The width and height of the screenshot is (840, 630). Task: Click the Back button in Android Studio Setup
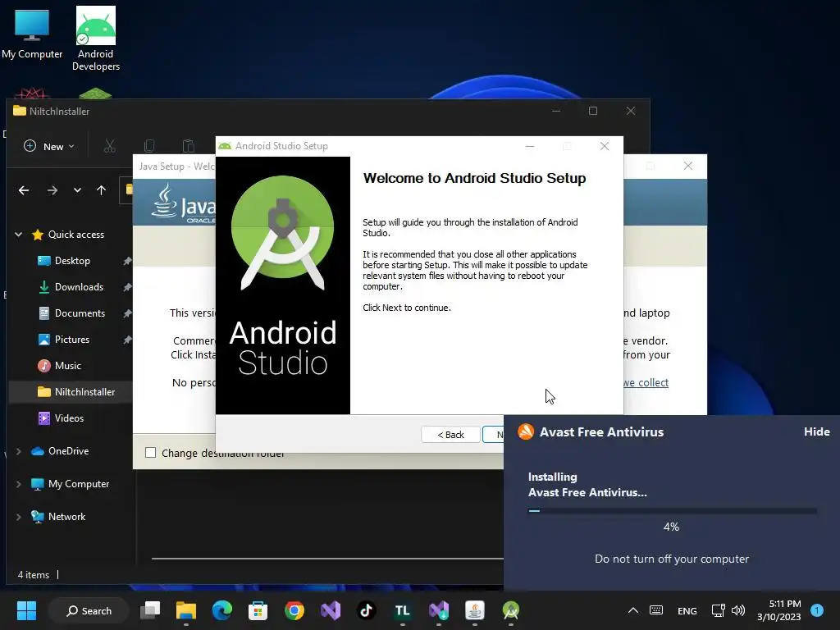(450, 435)
